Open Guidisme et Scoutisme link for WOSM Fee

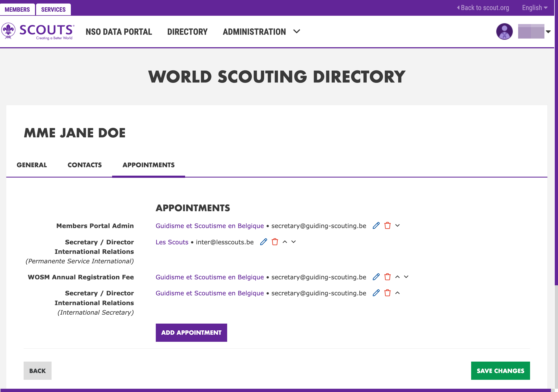tap(210, 277)
